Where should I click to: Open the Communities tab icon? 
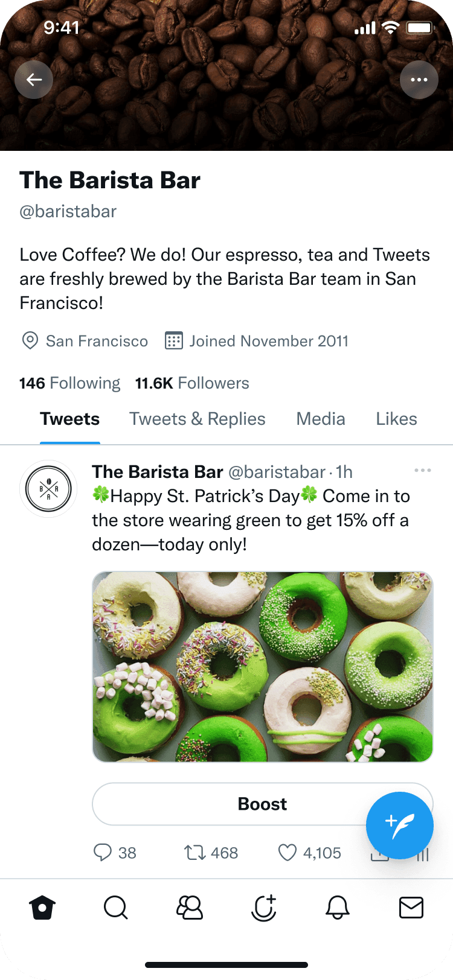(190, 907)
